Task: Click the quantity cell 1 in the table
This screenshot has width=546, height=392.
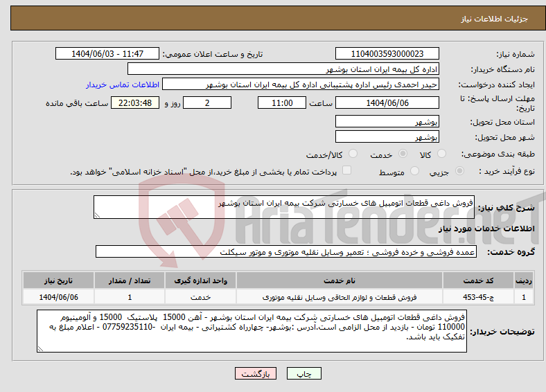Action: [130, 297]
